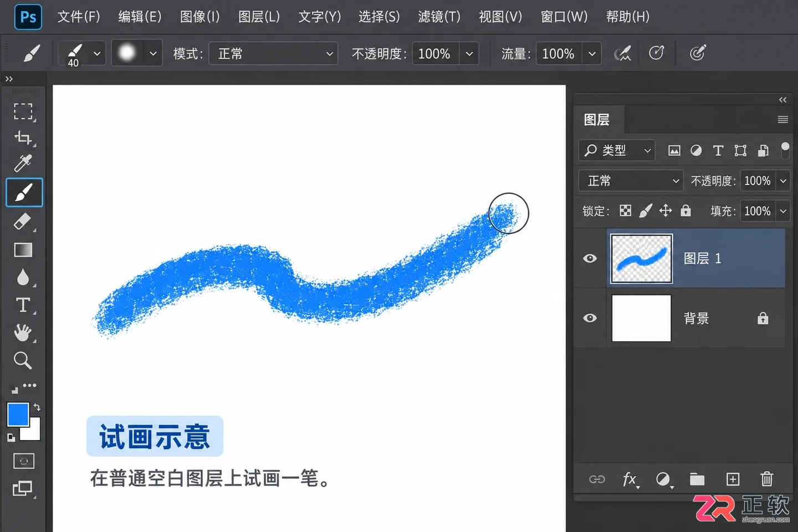
Task: Select the Brush tool in left toolbar
Action: [x=24, y=192]
